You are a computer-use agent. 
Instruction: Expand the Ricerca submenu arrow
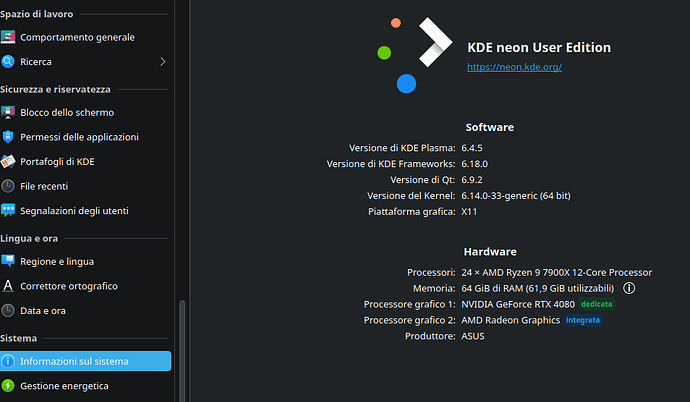point(163,62)
